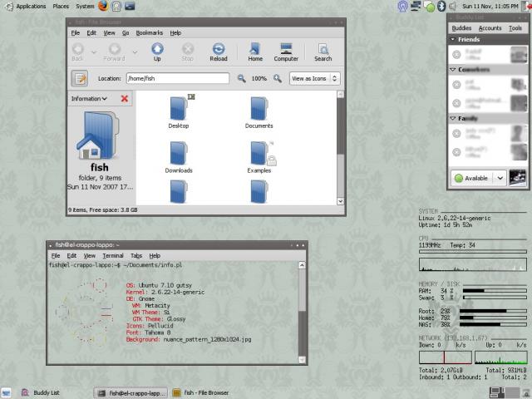Viewport: 532px width, 399px height.
Task: Click the grayed Forward arrow icon
Action: tap(115, 49)
